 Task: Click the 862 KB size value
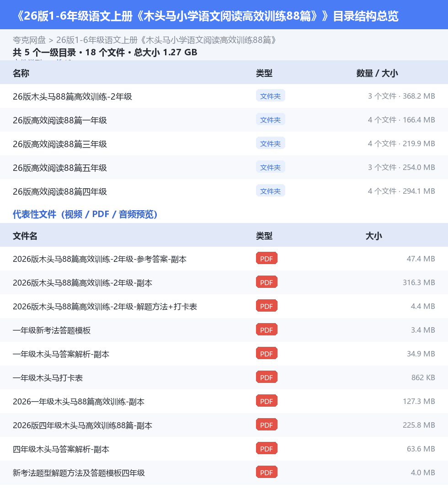click(x=423, y=378)
